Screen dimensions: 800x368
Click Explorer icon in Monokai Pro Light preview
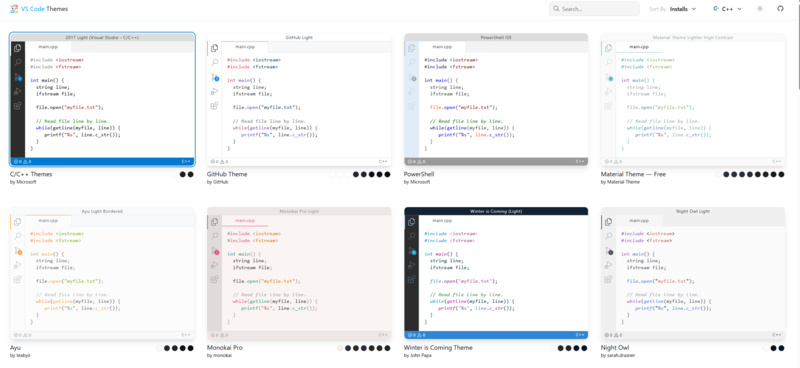215,222
